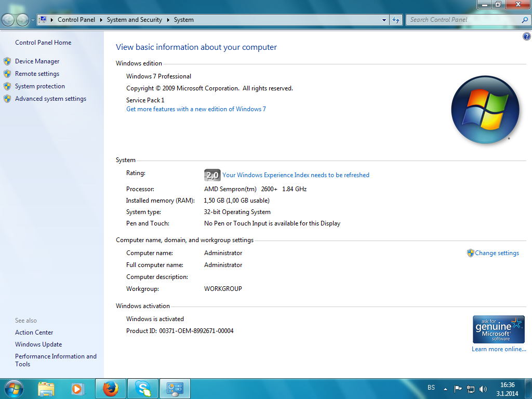Click the Windows Experience Index 2,0 rating badge
This screenshot has width=532, height=399.
[212, 175]
